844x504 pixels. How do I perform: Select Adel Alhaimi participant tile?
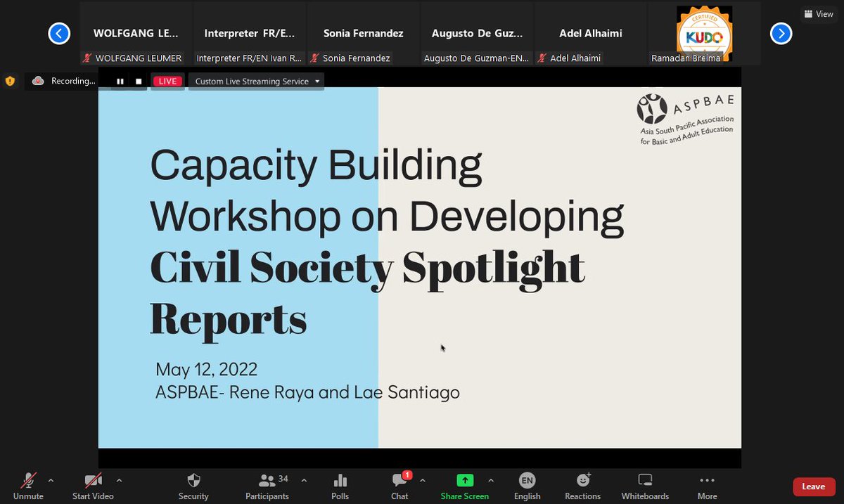(591, 34)
